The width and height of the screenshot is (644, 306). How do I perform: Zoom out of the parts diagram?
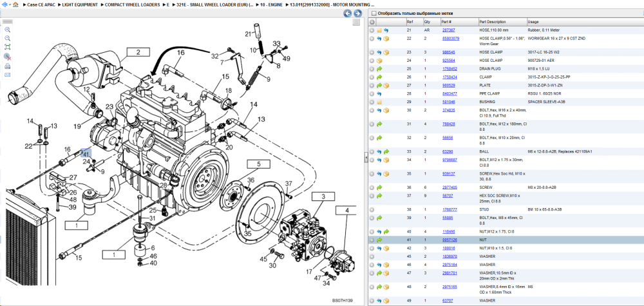pyautogui.click(x=7, y=38)
